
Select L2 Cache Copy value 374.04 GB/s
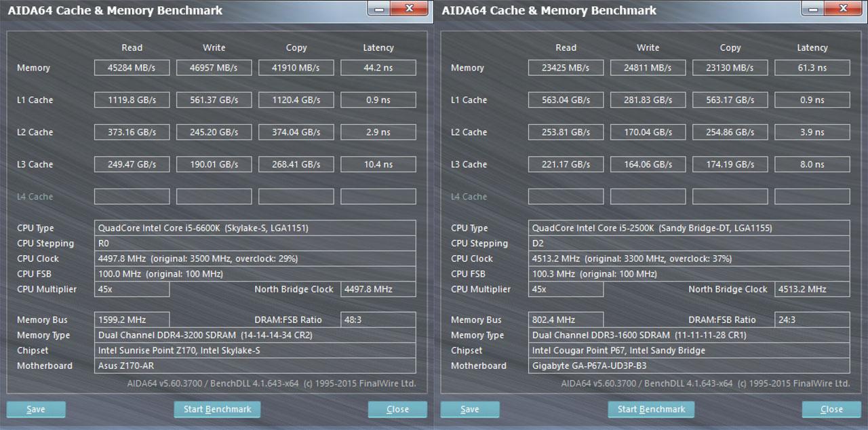tap(296, 132)
